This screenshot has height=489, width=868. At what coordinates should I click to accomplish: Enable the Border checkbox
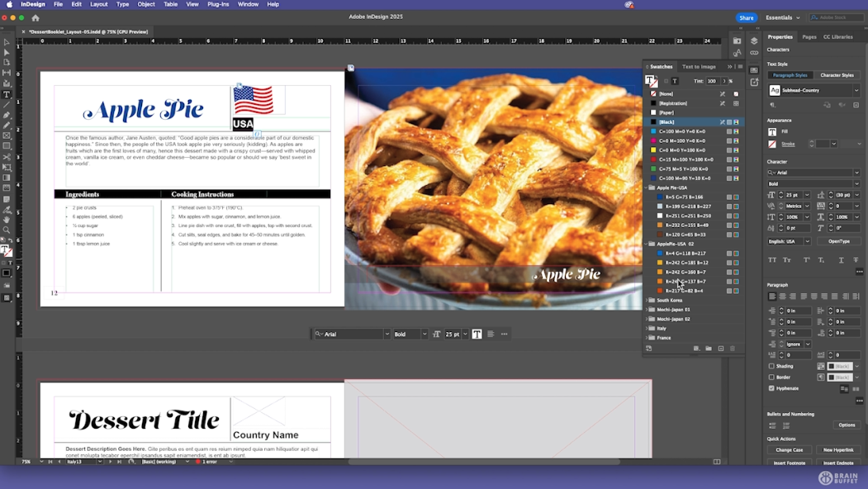point(771,377)
